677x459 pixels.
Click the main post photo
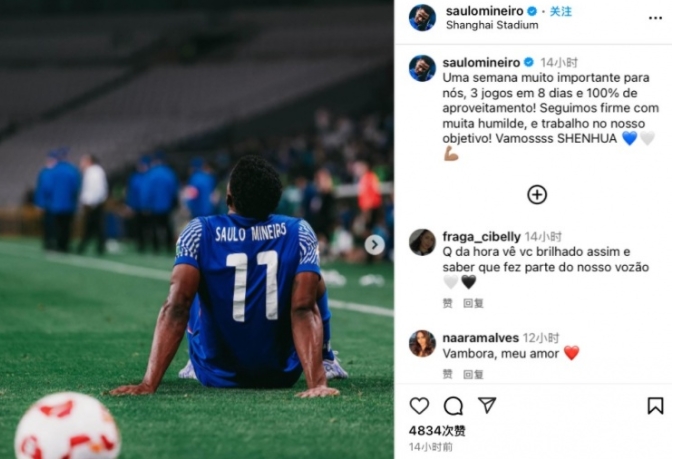coord(197,229)
